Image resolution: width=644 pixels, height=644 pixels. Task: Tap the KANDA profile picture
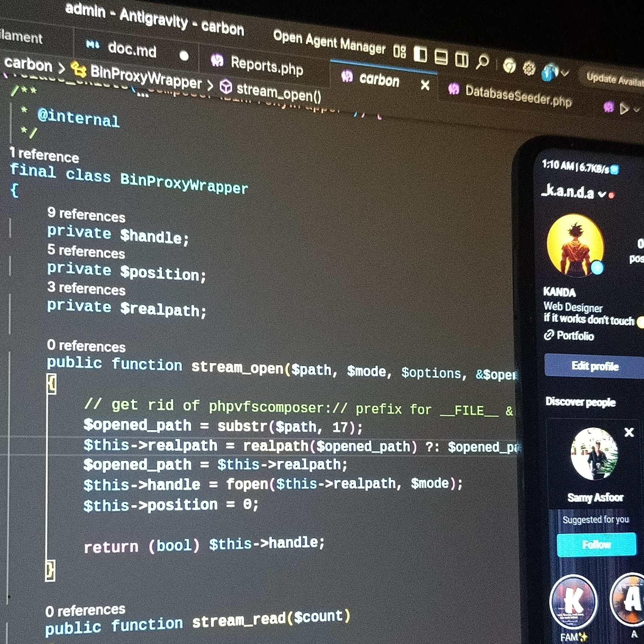click(x=575, y=245)
